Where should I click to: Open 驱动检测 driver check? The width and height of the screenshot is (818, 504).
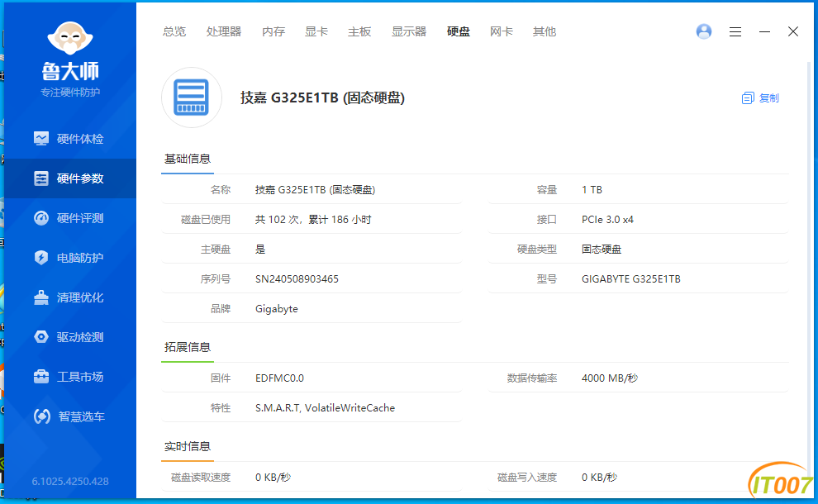pyautogui.click(x=69, y=337)
